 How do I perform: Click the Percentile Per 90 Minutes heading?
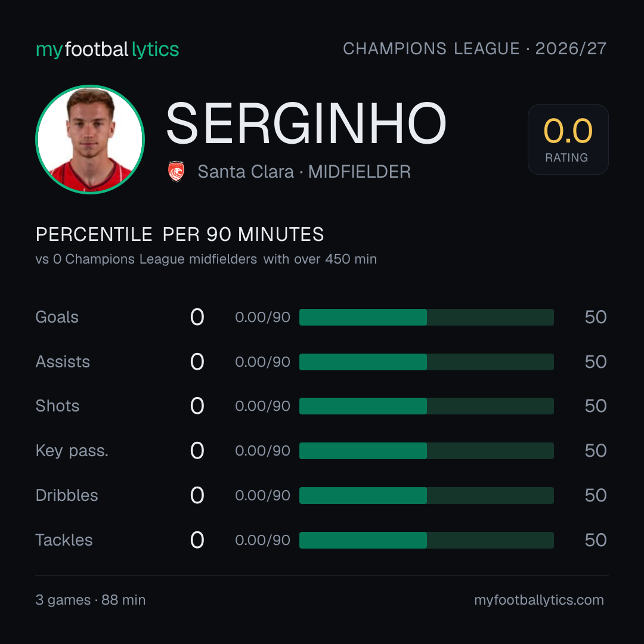[179, 234]
